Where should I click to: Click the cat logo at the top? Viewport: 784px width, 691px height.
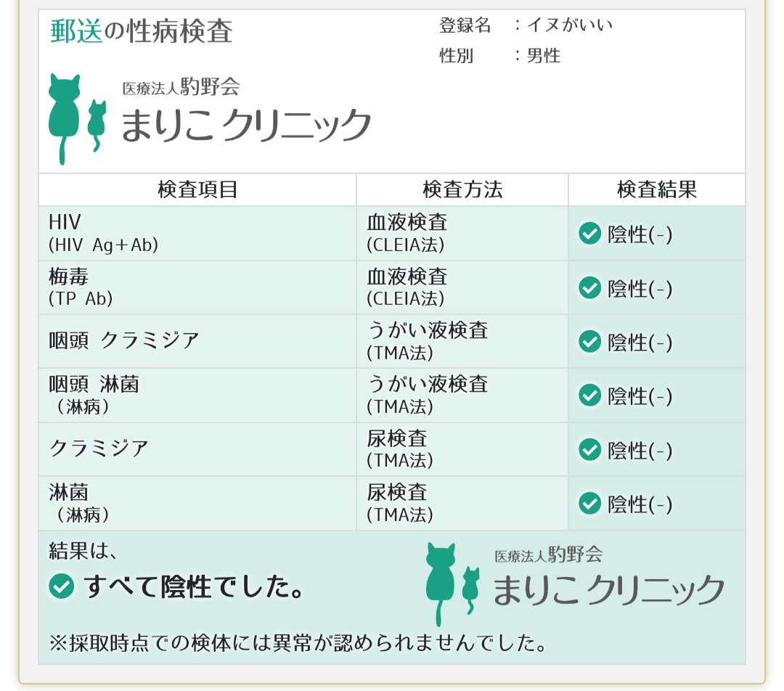[78, 119]
